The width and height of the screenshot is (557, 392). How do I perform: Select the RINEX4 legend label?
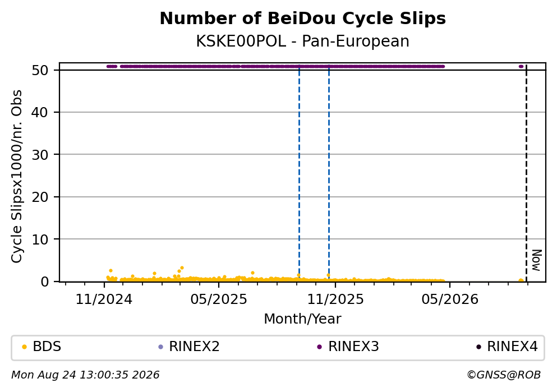click(x=512, y=347)
